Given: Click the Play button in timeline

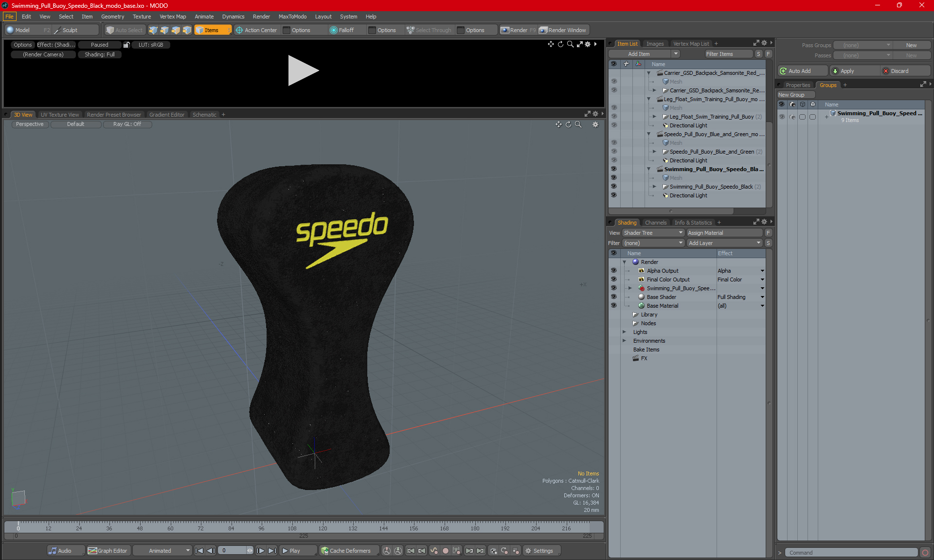Looking at the screenshot, I should point(297,551).
